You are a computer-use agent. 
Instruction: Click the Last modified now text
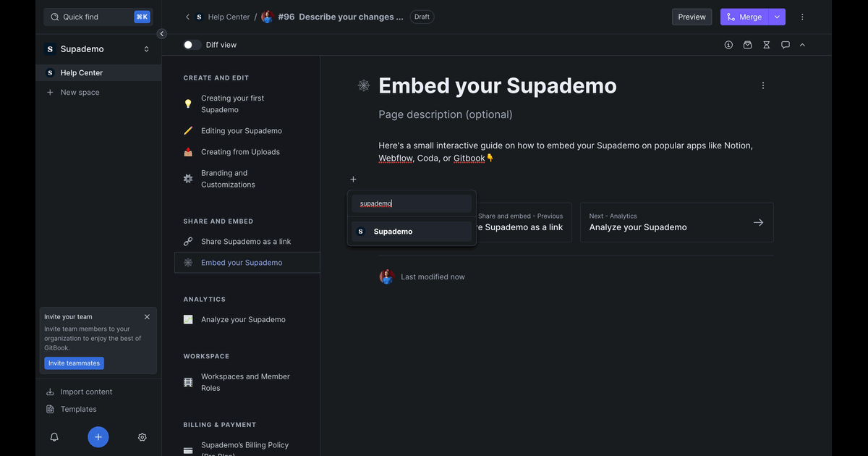(x=433, y=276)
